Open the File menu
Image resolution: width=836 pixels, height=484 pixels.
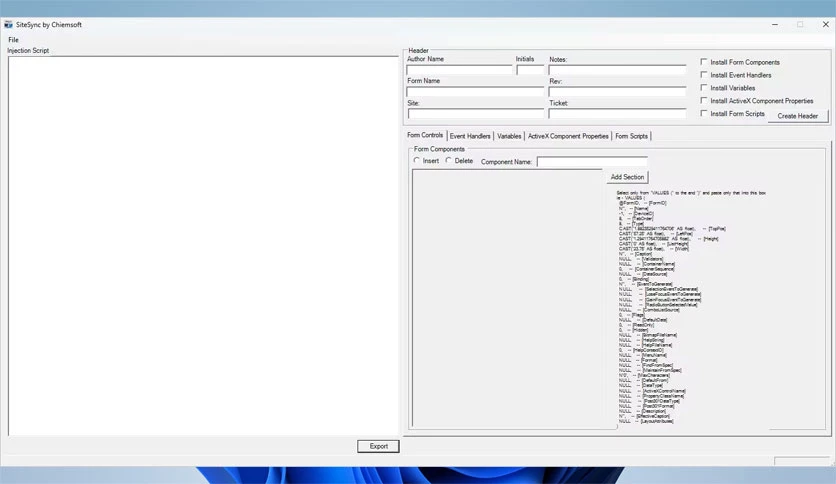click(x=13, y=40)
